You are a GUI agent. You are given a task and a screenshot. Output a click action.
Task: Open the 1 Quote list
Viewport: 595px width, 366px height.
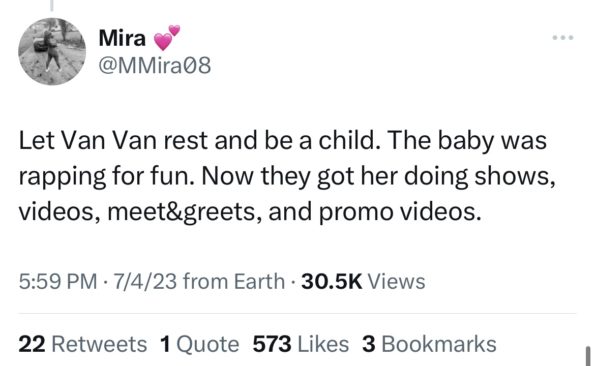pos(200,344)
